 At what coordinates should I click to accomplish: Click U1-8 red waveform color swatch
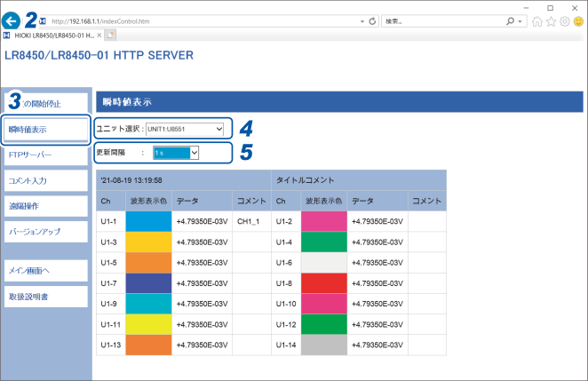coord(324,283)
